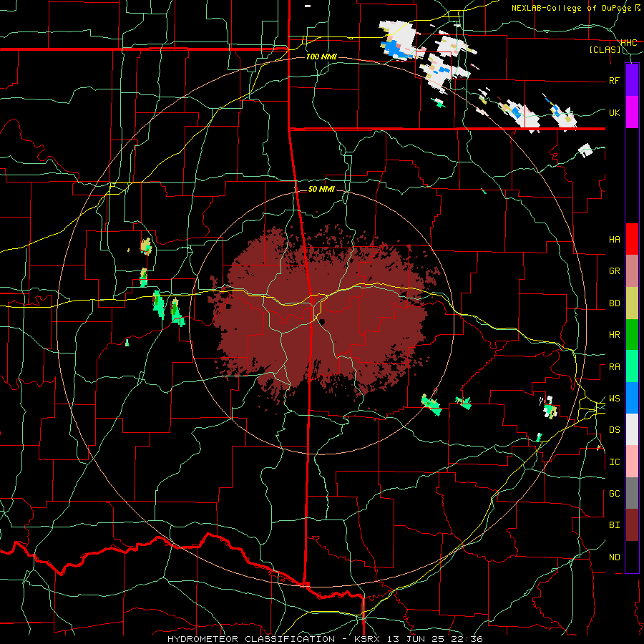
Task: Click the gray GC legend swatch
Action: coord(632,493)
